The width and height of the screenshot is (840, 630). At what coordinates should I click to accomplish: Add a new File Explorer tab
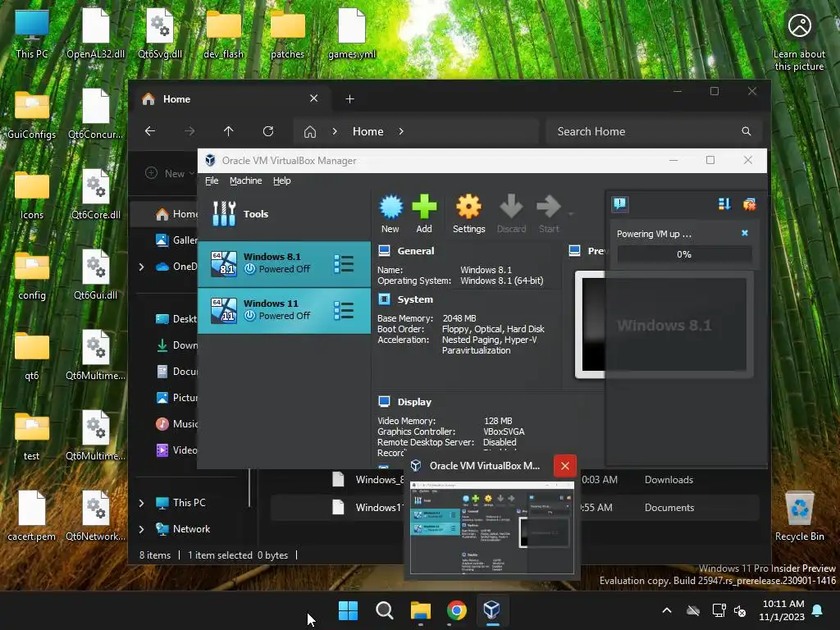pos(349,98)
